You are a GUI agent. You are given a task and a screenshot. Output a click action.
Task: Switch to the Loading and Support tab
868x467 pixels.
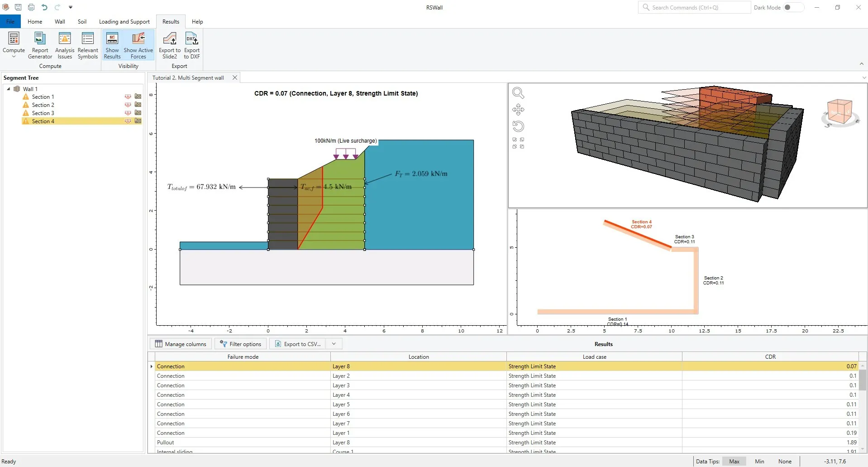tap(124, 22)
